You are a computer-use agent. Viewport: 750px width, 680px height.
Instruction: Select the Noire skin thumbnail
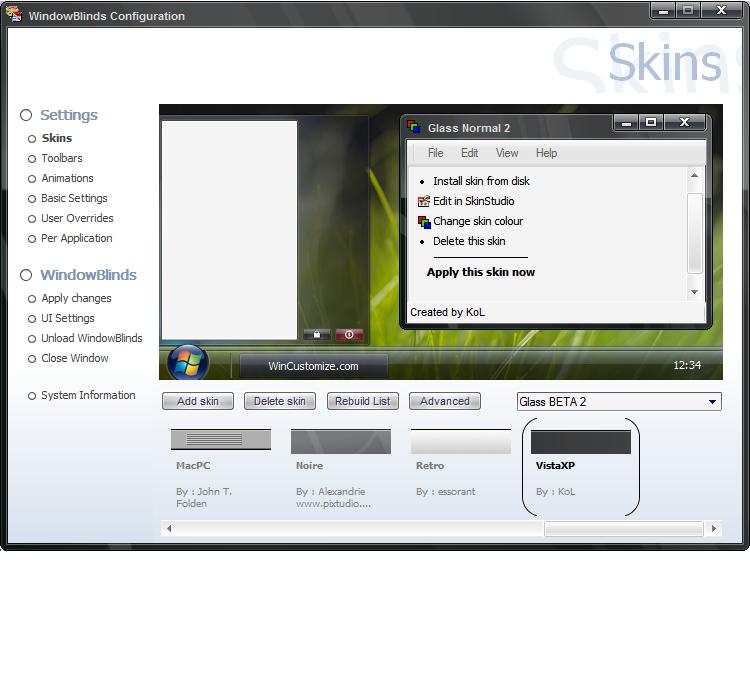(341, 441)
